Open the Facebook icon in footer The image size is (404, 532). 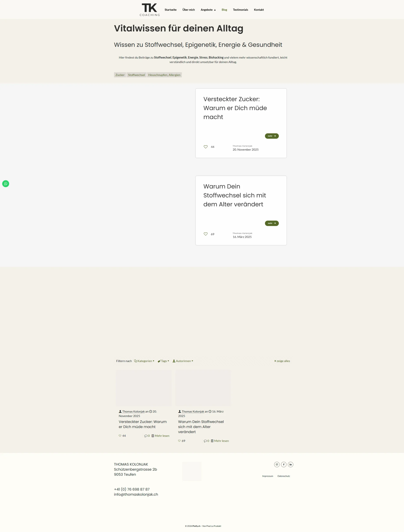(284, 464)
